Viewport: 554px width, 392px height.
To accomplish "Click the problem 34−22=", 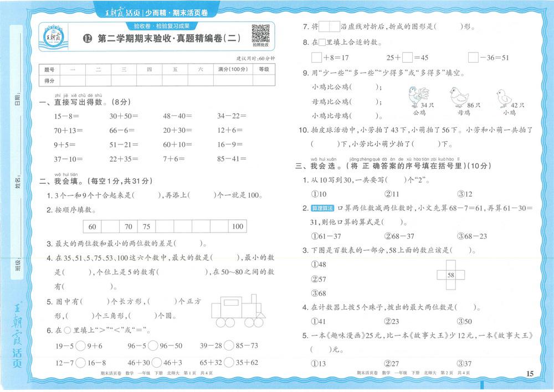I will tap(232, 116).
